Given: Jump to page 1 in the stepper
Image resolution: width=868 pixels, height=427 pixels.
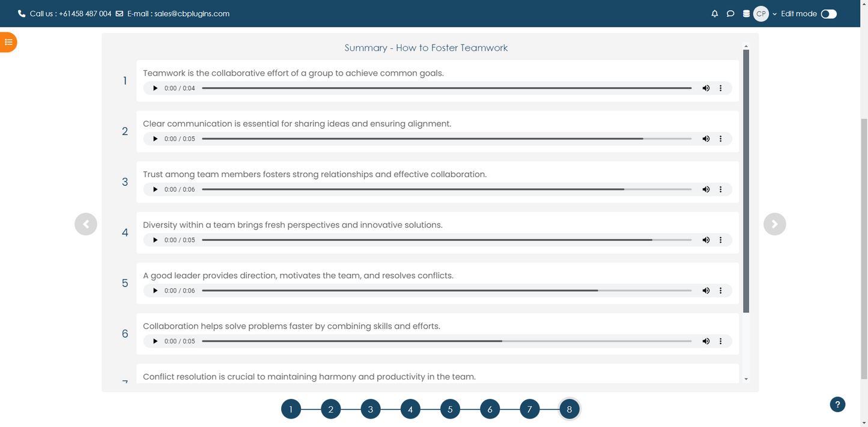Looking at the screenshot, I should click(291, 410).
